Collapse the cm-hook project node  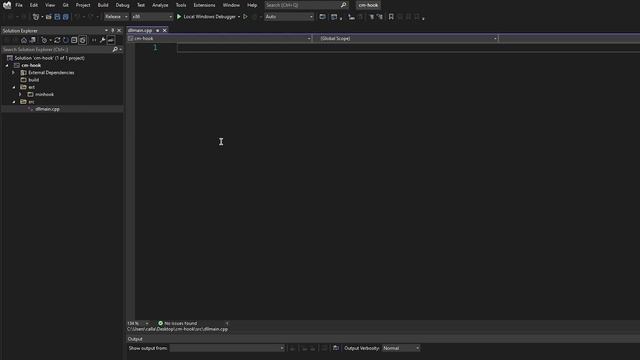[x=7, y=65]
